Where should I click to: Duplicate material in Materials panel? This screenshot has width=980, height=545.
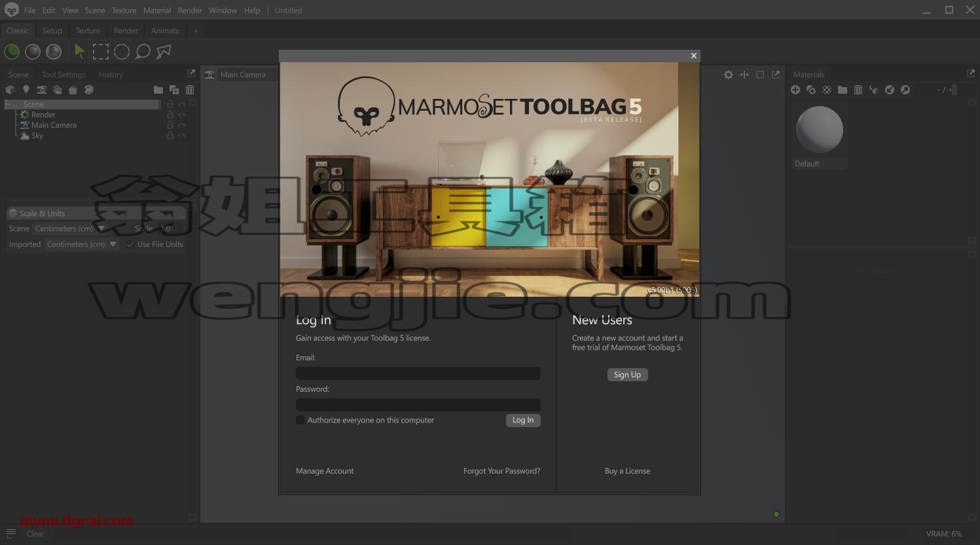(811, 90)
